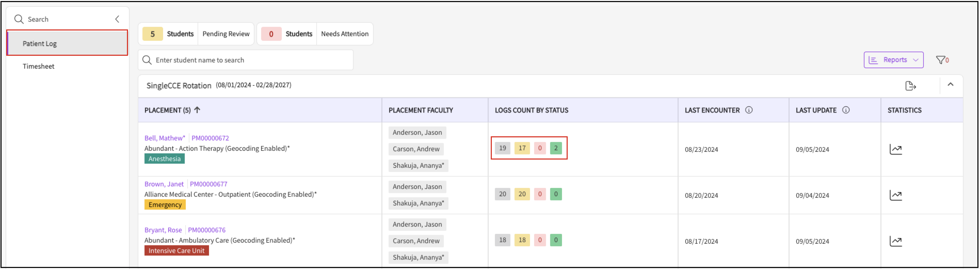
Task: Click yellow pending count 20 for Brown
Action: point(521,194)
